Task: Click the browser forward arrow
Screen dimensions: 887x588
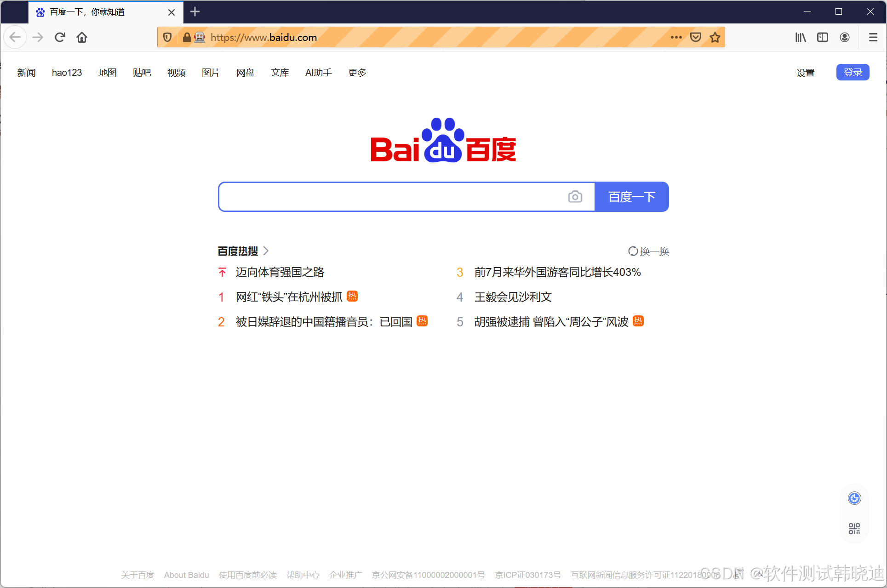Action: (38, 37)
